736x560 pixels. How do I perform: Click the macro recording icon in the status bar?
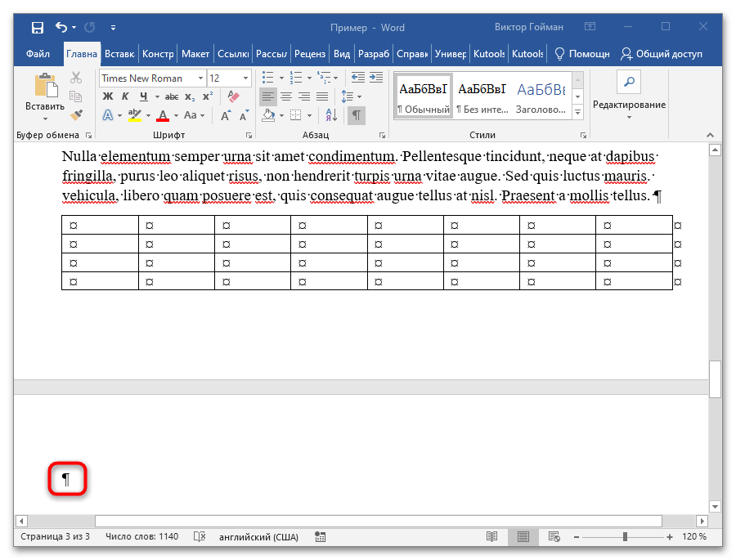[x=320, y=536]
